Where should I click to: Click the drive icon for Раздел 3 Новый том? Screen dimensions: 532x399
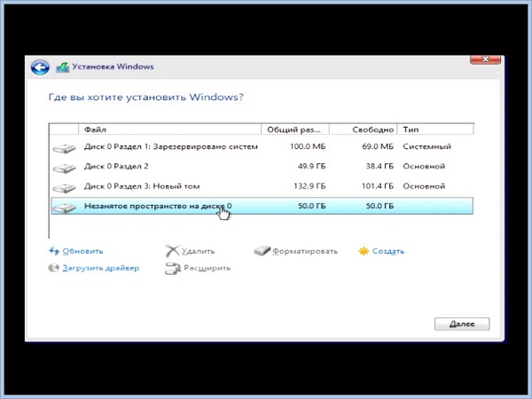click(x=64, y=188)
